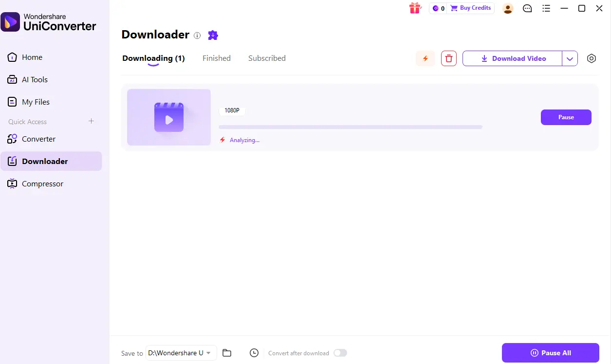Click the high-speed lightning bolt icon

point(426,58)
